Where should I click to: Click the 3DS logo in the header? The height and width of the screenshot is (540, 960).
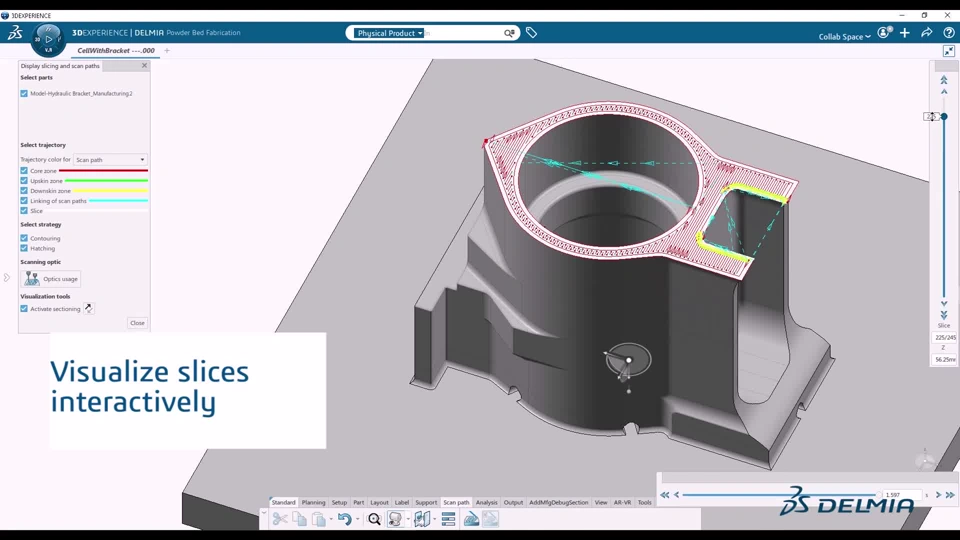[15, 33]
